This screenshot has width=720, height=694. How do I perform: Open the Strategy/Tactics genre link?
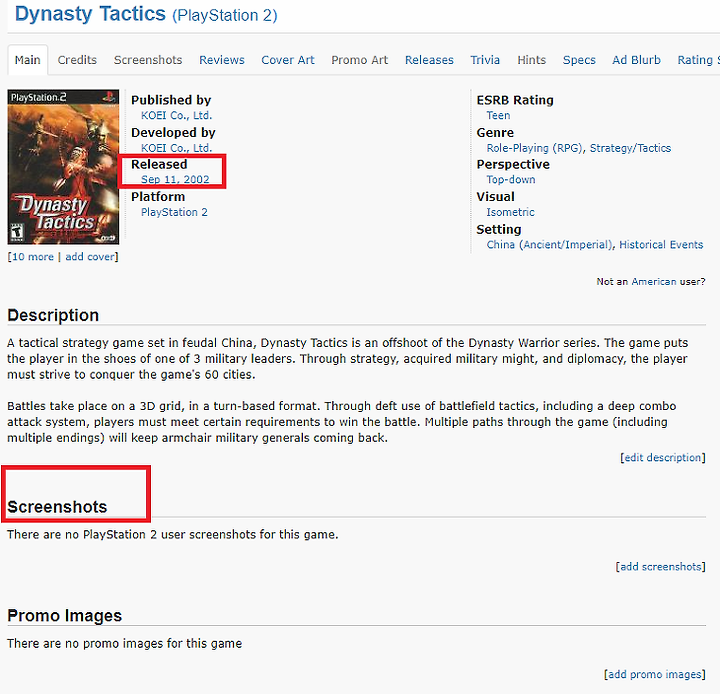click(630, 148)
